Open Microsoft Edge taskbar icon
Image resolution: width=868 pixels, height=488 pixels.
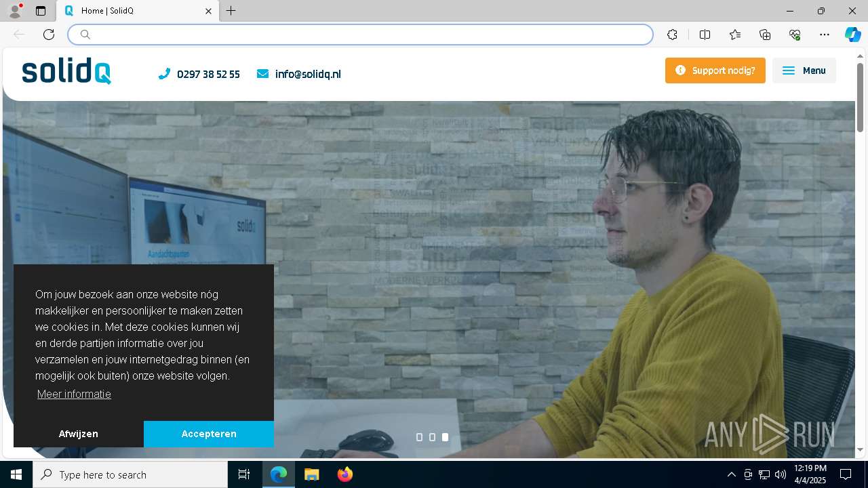coord(279,474)
